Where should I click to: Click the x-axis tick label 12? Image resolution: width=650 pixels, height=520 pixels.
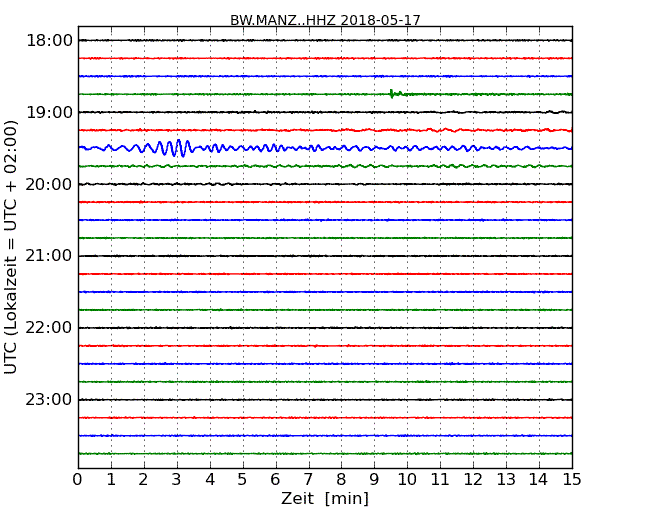473,480
